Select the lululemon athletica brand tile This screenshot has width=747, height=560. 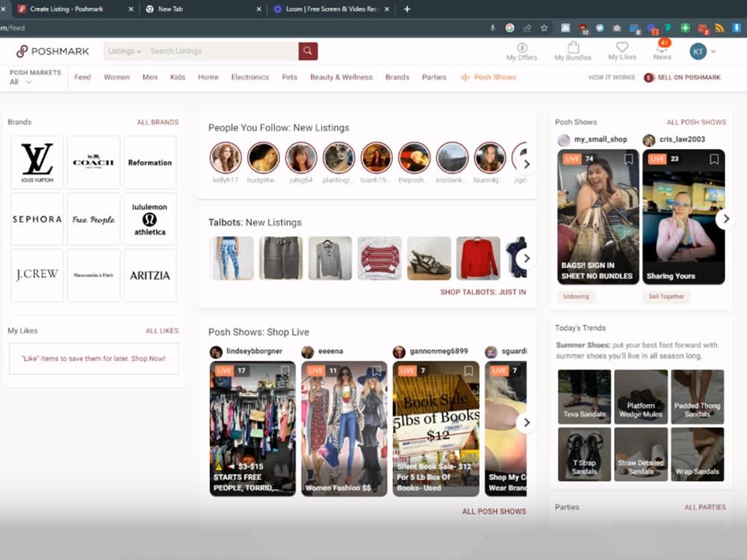pos(149,219)
